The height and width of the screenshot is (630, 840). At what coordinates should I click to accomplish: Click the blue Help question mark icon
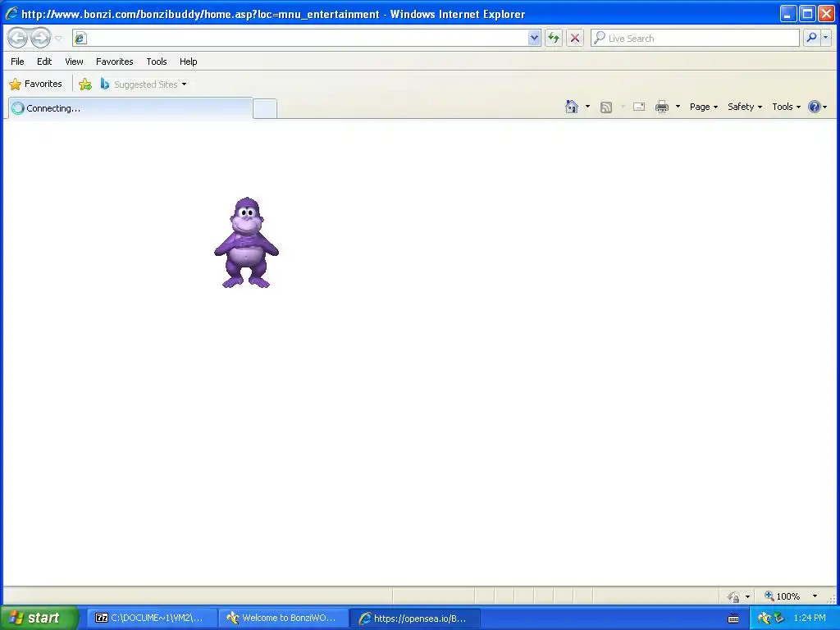click(815, 107)
